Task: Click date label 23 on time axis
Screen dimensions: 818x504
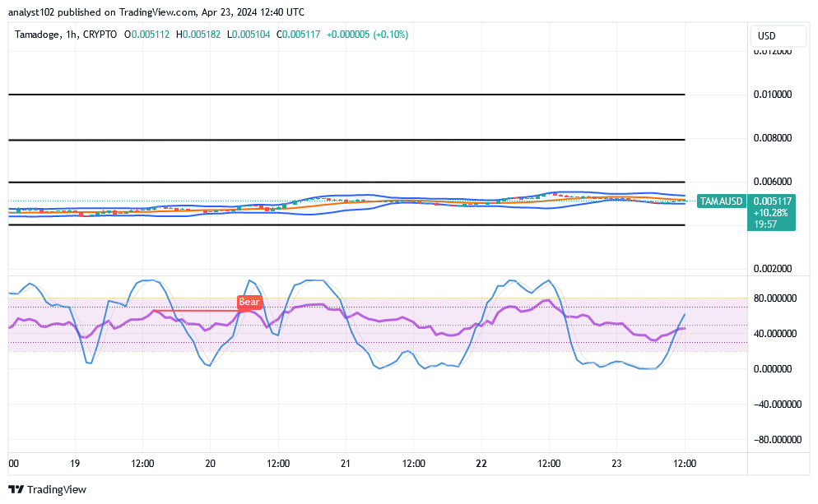Action: click(x=616, y=464)
